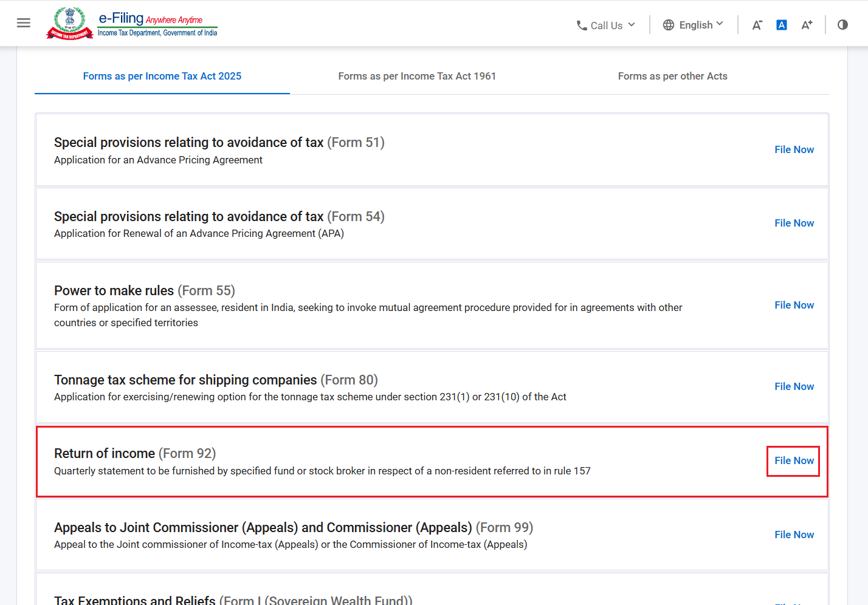Reset to the default font size A icon
Screen dimensions: 868x605
tap(782, 25)
